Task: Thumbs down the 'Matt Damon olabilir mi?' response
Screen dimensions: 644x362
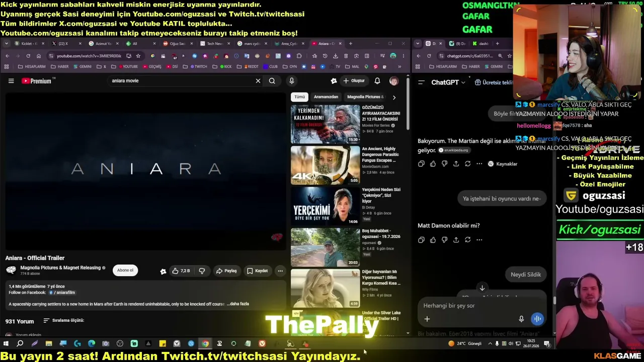Action: 444,240
